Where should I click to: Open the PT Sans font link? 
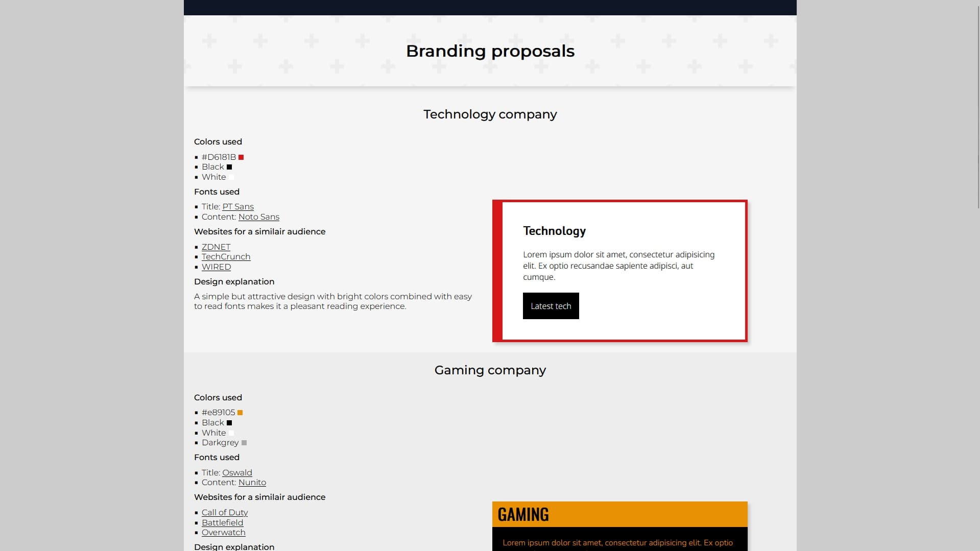click(237, 207)
